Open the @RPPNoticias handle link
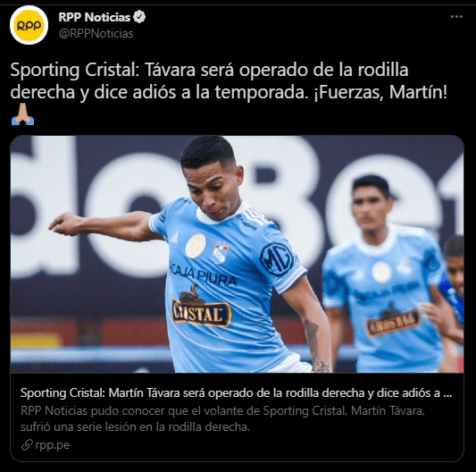476x472 pixels. (96, 33)
